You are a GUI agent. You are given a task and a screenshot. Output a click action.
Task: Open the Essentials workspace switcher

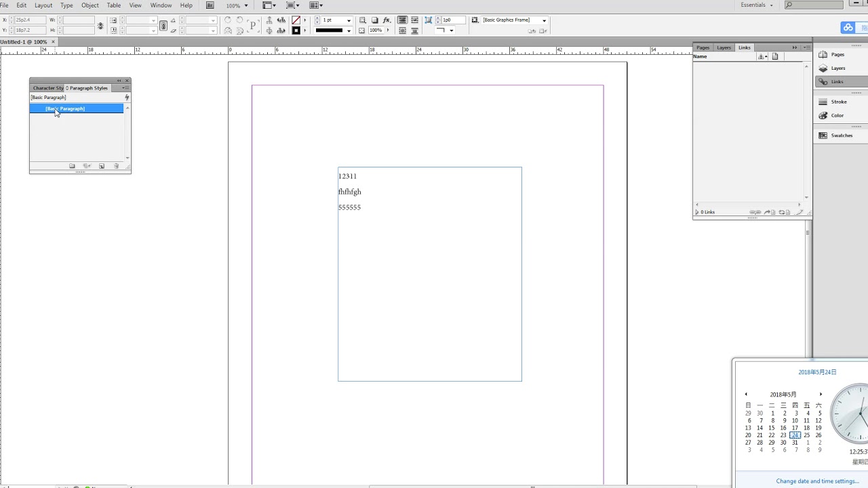coord(757,5)
